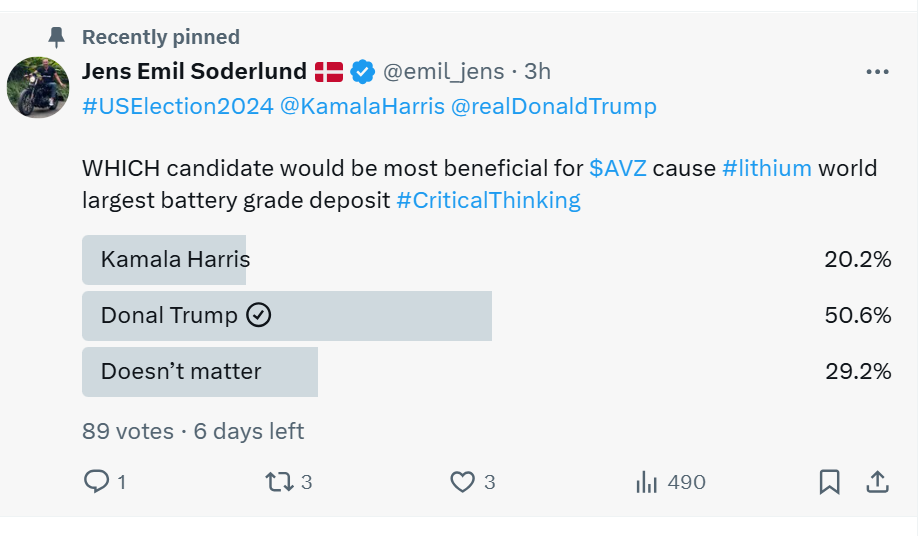This screenshot has height=536, width=918.
Task: Bookmark this poll tweet
Action: [829, 482]
